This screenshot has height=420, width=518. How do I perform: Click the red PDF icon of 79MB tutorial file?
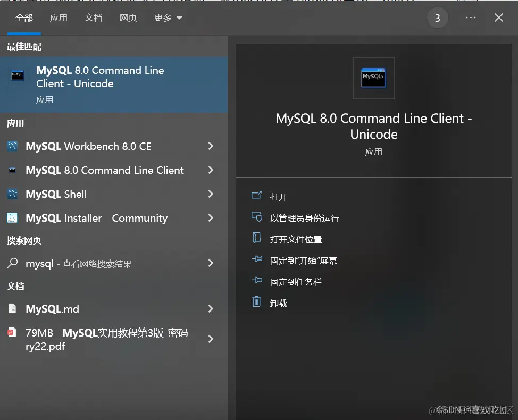(x=12, y=332)
